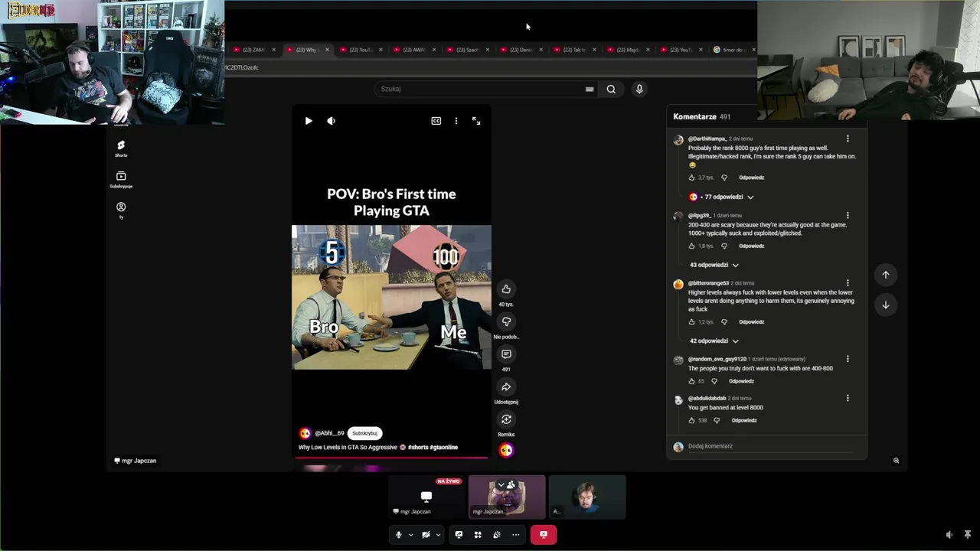980x551 pixels.
Task: Like @DarthWampa_'s comment
Action: [x=691, y=178]
